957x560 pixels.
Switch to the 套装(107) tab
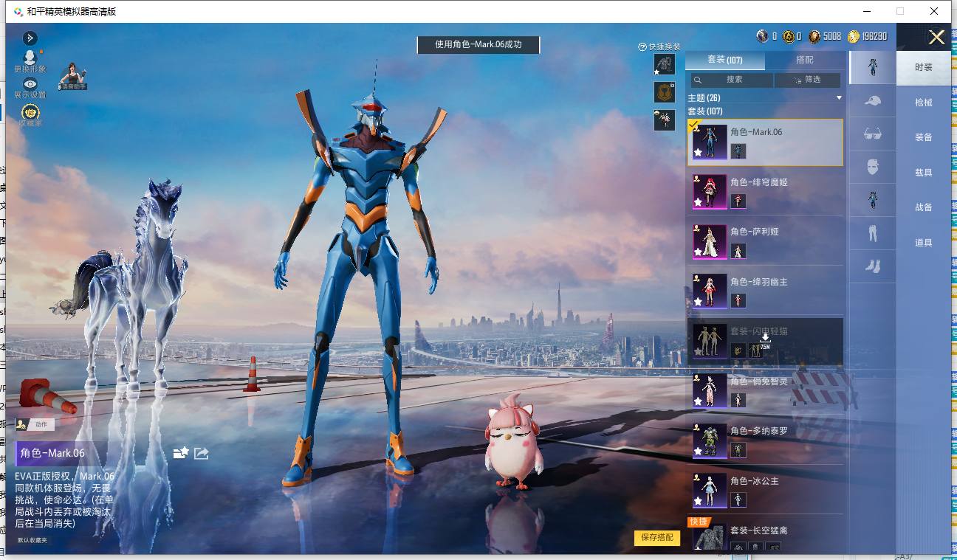click(x=725, y=60)
